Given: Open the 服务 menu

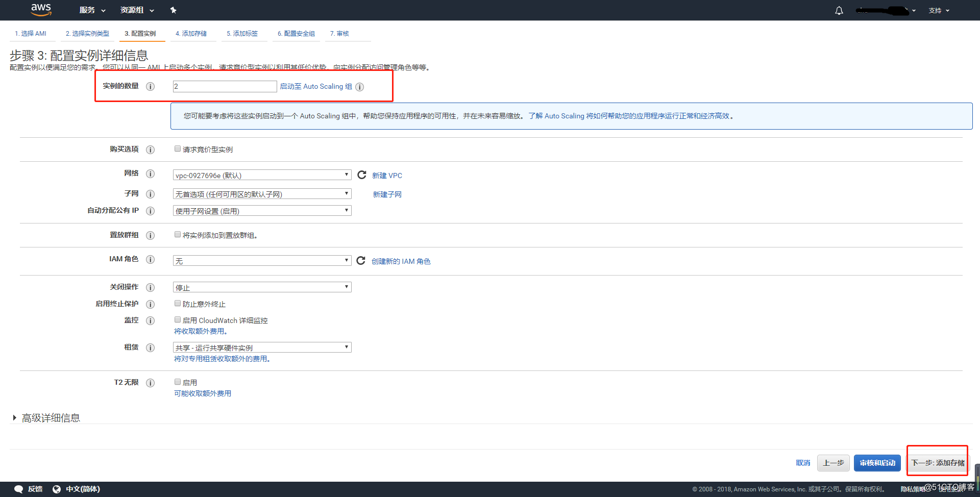Looking at the screenshot, I should pyautogui.click(x=92, y=10).
